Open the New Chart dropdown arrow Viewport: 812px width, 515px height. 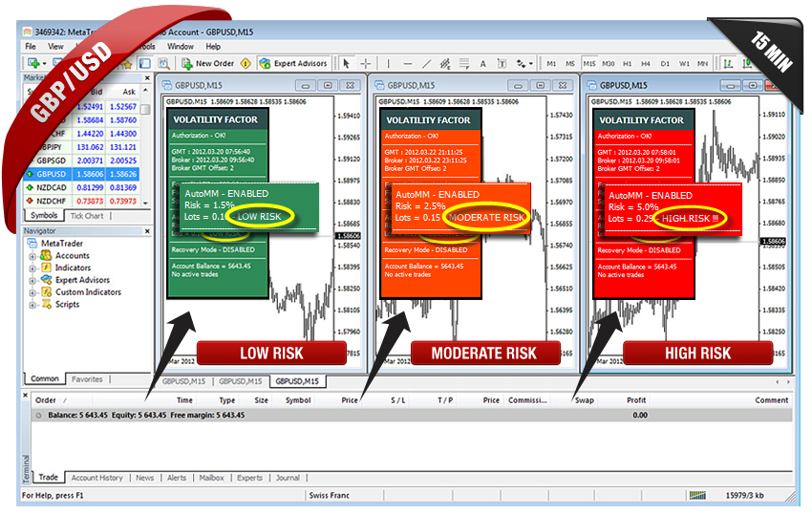coord(45,64)
